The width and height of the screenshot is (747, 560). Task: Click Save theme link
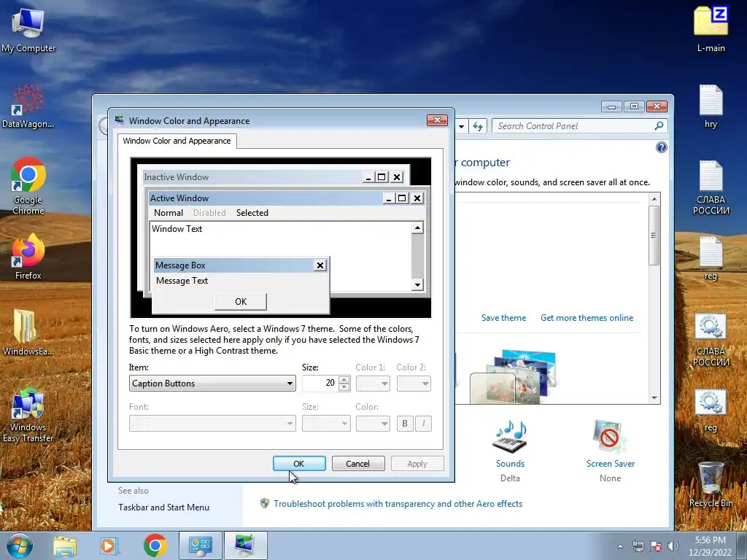pos(503,318)
